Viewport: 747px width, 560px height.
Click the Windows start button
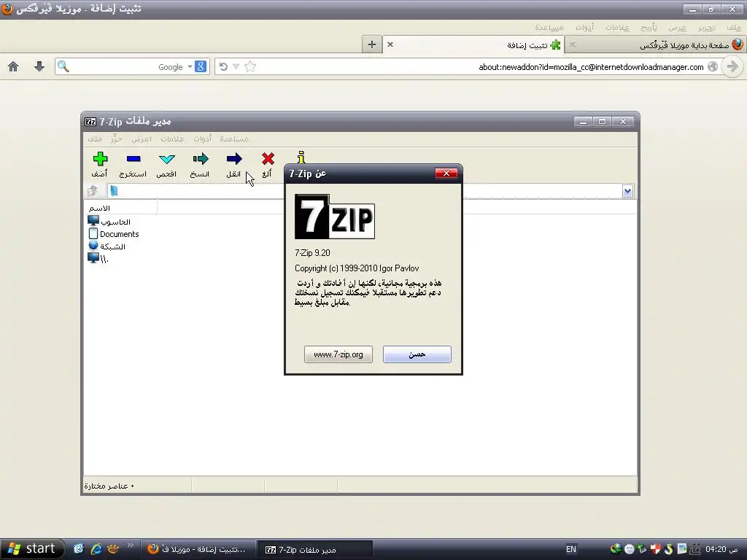[31, 549]
